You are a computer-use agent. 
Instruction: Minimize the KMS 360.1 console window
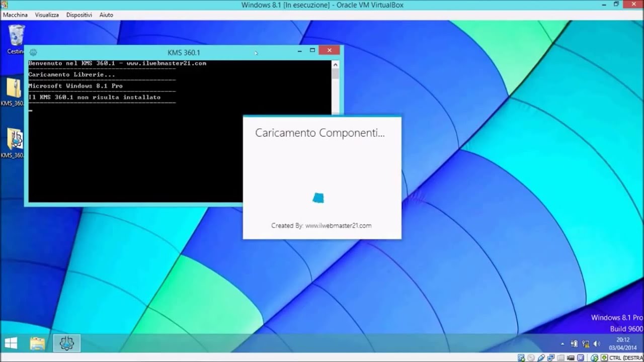pos(299,50)
